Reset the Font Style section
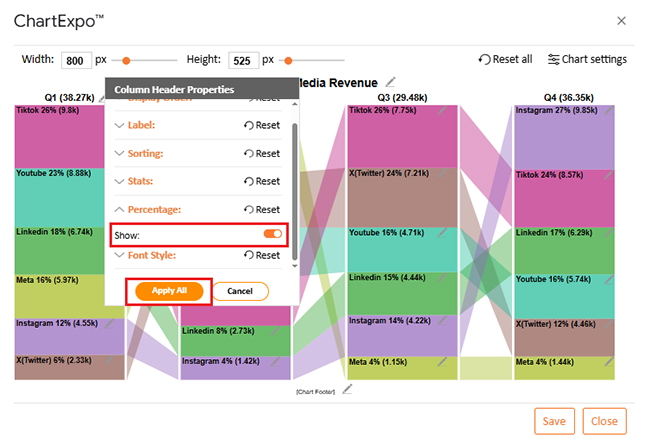This screenshot has height=444, width=650. tap(262, 255)
